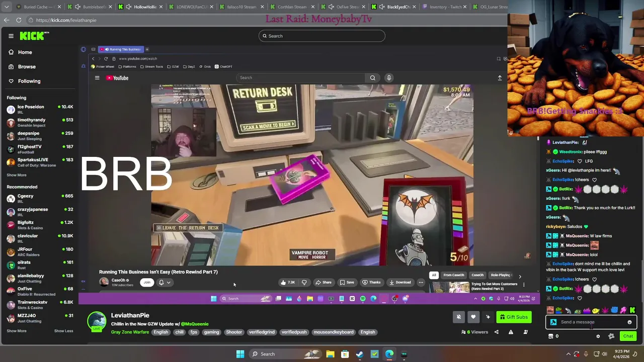Open the Kick hamburger sidebar menu

pyautogui.click(x=11, y=36)
